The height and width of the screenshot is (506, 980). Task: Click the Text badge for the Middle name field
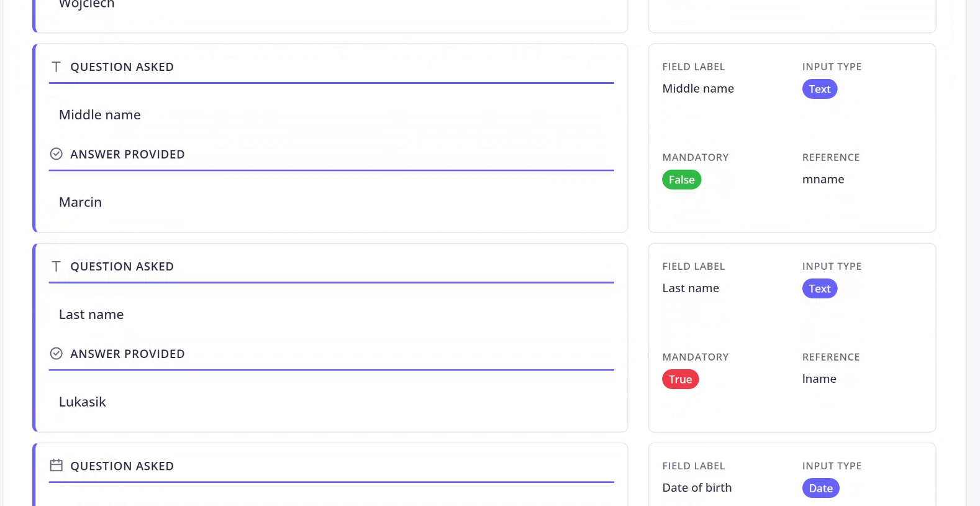pyautogui.click(x=819, y=89)
